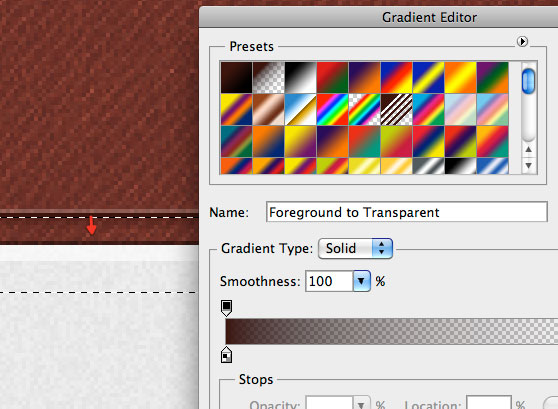Select the Copper gradient preset
558x409 pixels.
[x=268, y=110]
